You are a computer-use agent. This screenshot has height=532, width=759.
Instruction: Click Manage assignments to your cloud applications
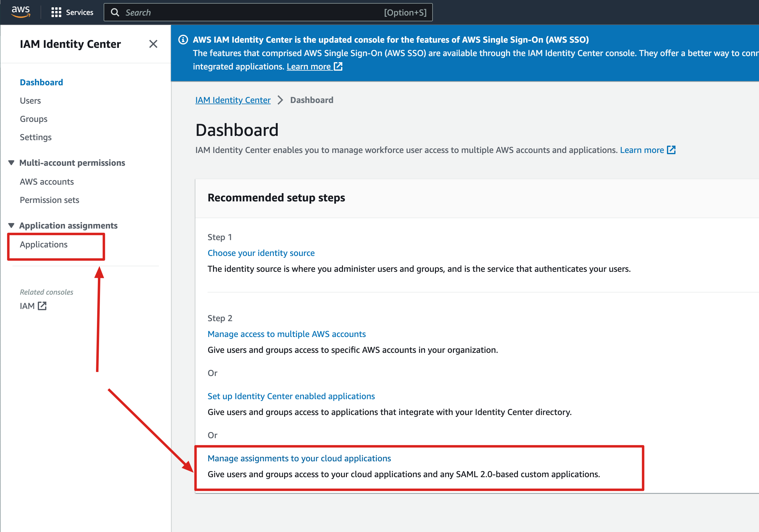click(299, 458)
